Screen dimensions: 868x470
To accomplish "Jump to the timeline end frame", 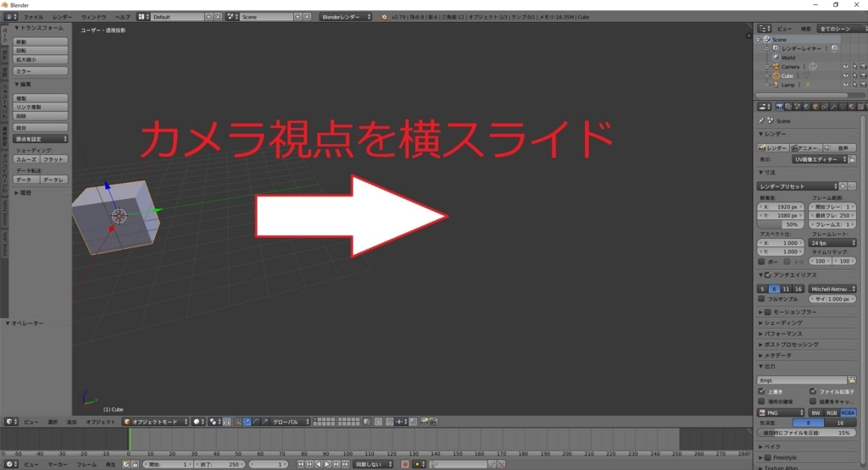I will [346, 464].
